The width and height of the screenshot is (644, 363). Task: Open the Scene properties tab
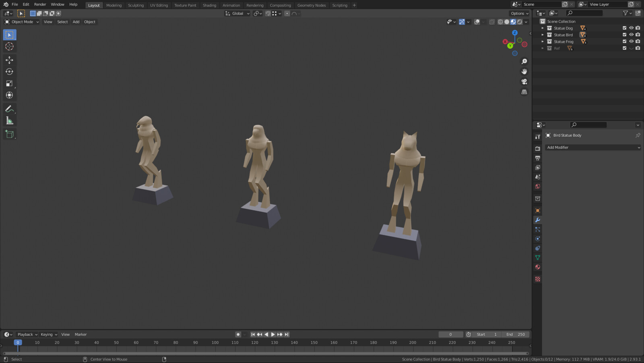(x=538, y=177)
